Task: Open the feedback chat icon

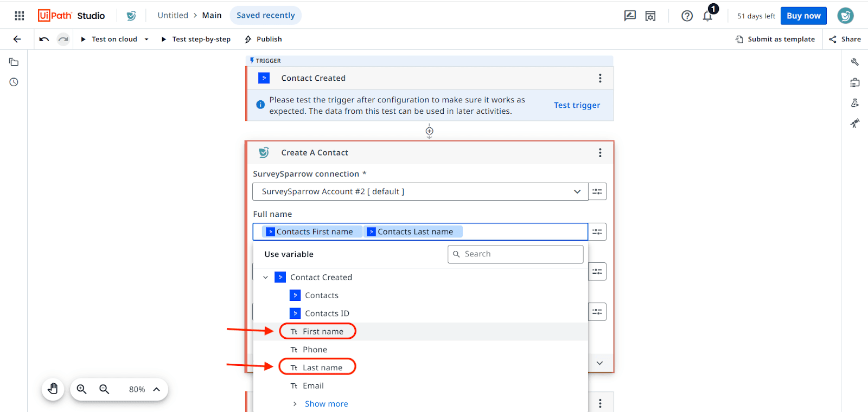Action: click(x=630, y=16)
